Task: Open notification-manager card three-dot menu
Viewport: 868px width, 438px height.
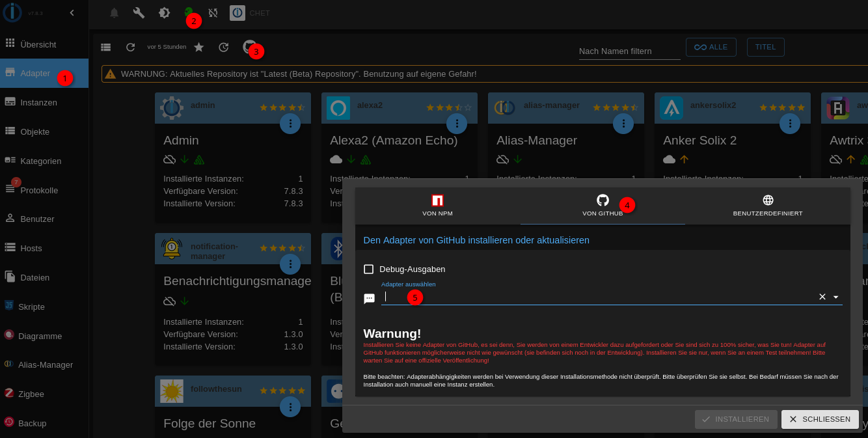Action: (290, 264)
